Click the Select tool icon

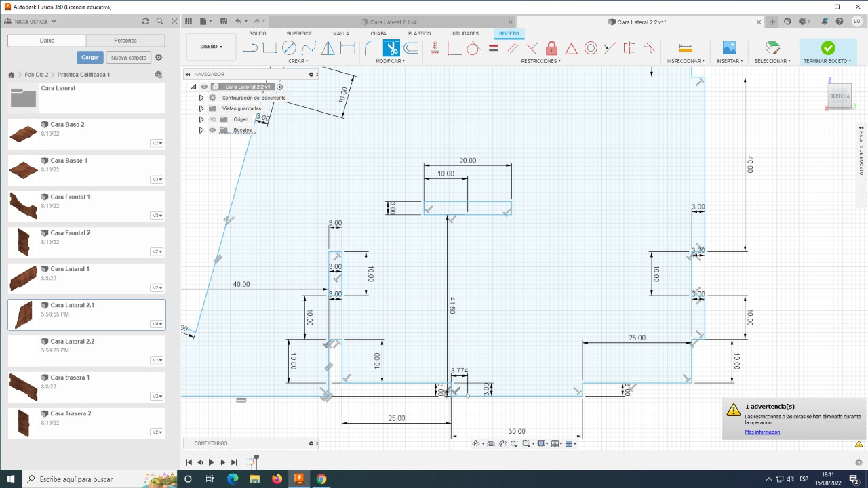click(772, 48)
